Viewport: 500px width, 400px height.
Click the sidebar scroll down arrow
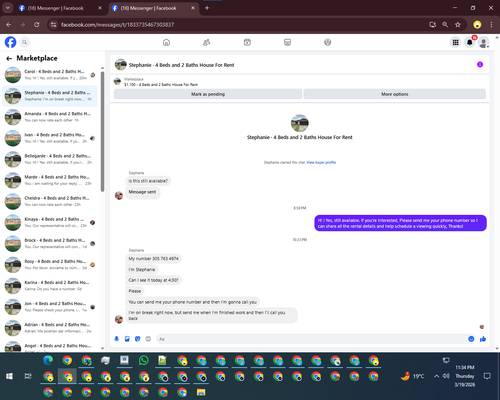tap(102, 348)
